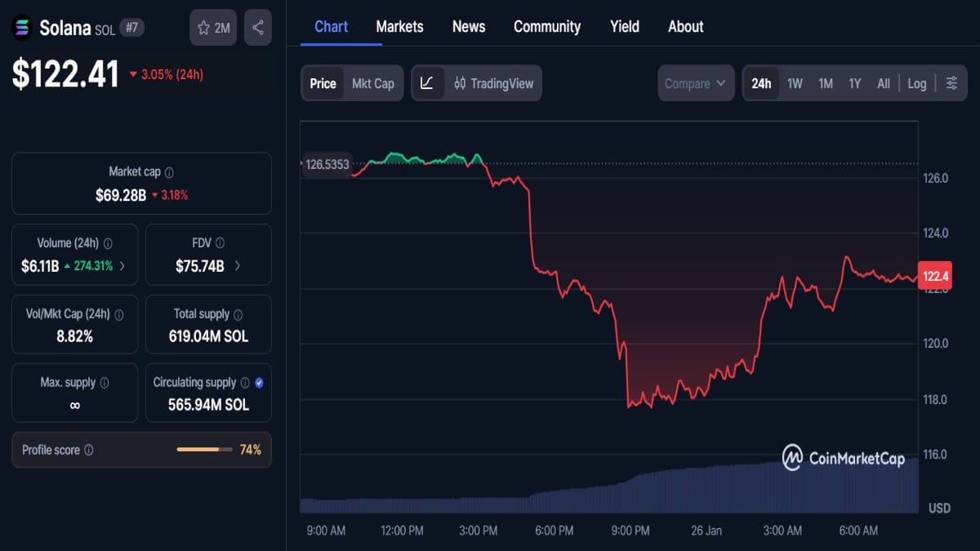Click the 3.05% (24h) change

167,74
